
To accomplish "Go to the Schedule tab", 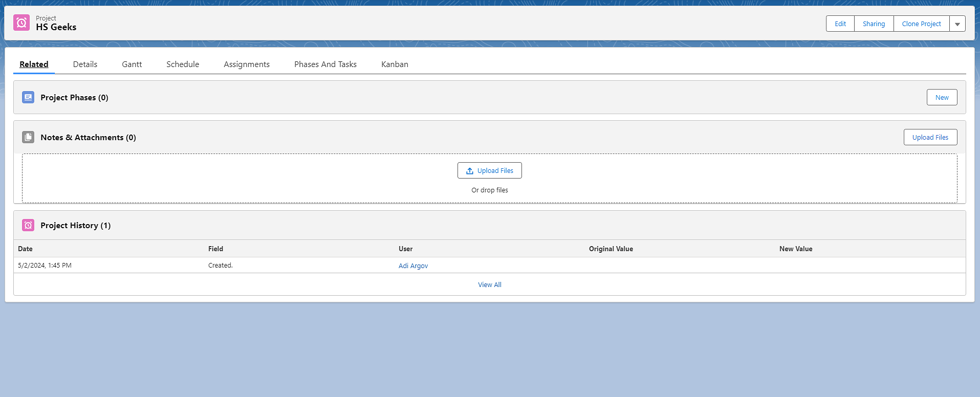I will [x=183, y=64].
